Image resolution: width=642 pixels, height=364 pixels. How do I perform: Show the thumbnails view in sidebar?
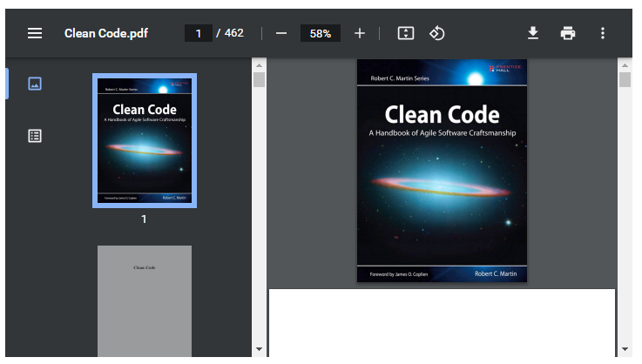coord(35,84)
